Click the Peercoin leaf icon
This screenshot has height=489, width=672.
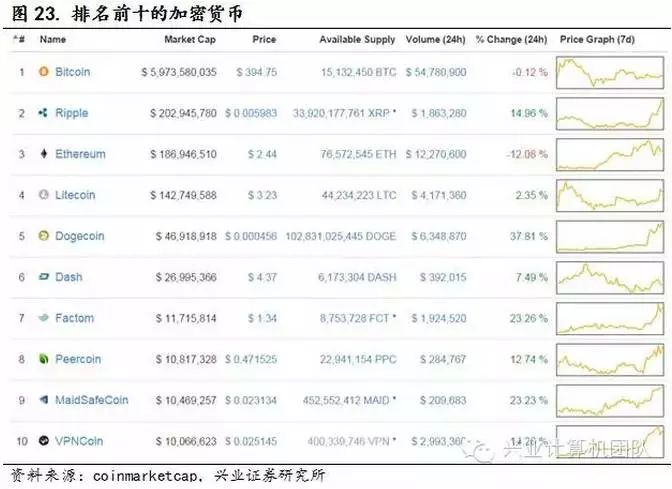click(44, 359)
